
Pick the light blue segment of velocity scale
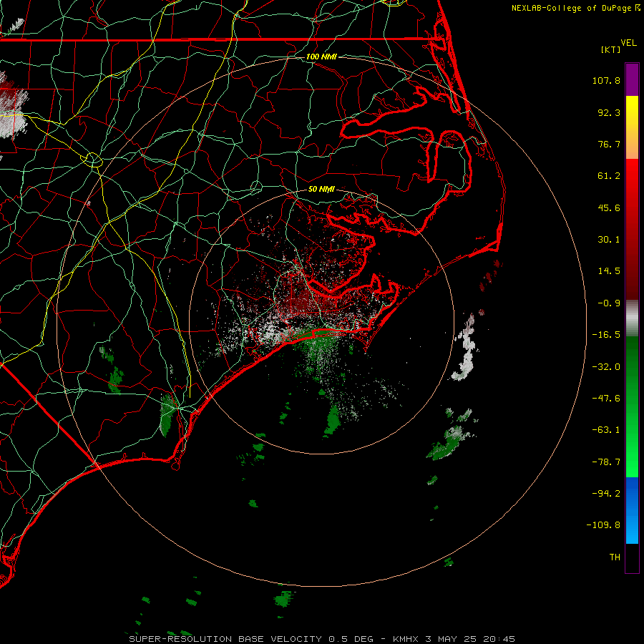click(632, 528)
